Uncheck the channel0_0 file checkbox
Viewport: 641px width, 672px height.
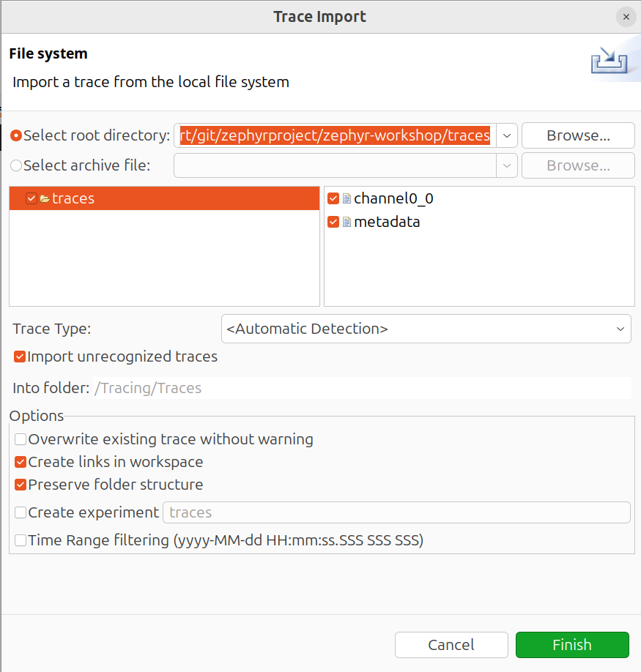click(334, 198)
